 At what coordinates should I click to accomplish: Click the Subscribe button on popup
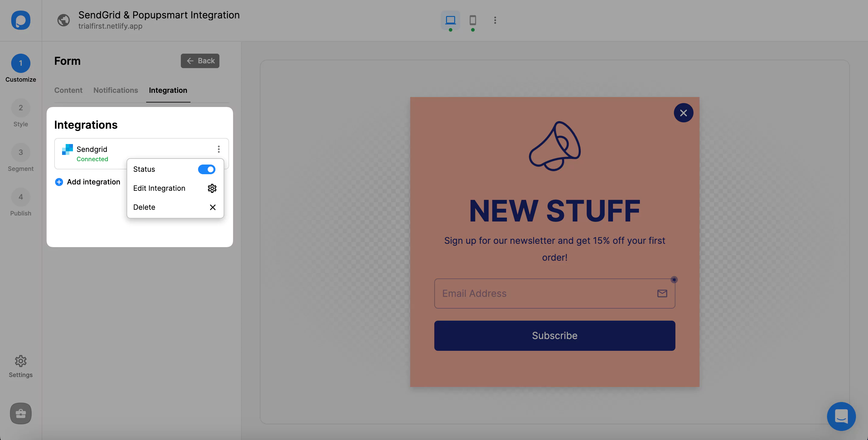(x=554, y=335)
